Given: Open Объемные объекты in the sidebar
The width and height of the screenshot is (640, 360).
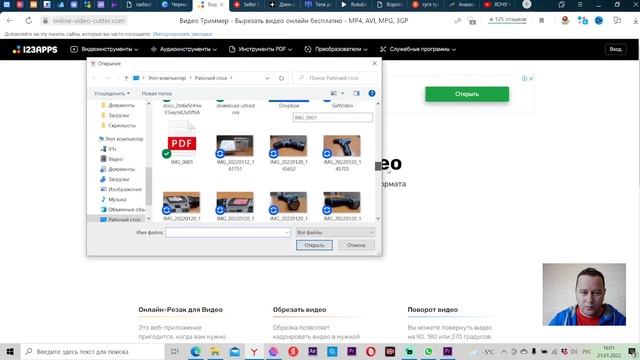Looking at the screenshot, I should point(122,209).
